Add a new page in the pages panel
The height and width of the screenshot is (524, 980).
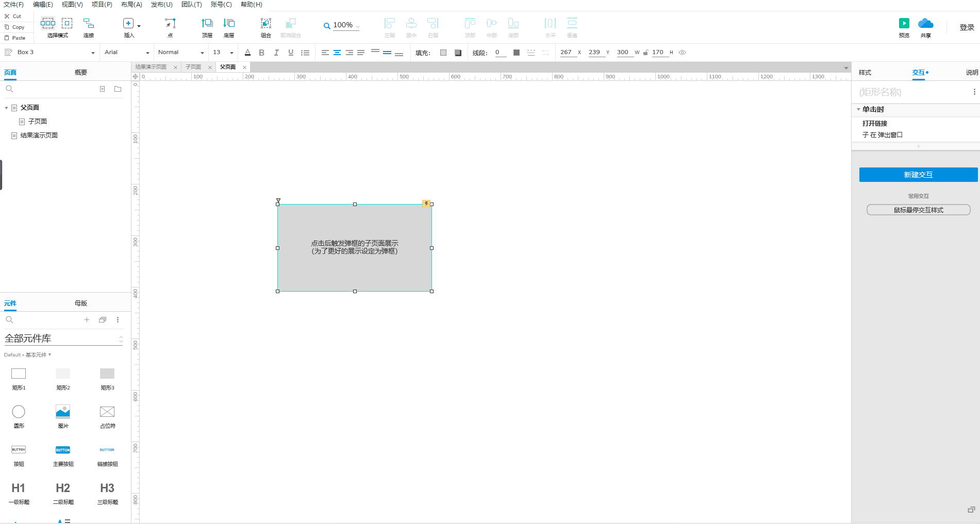coord(103,89)
